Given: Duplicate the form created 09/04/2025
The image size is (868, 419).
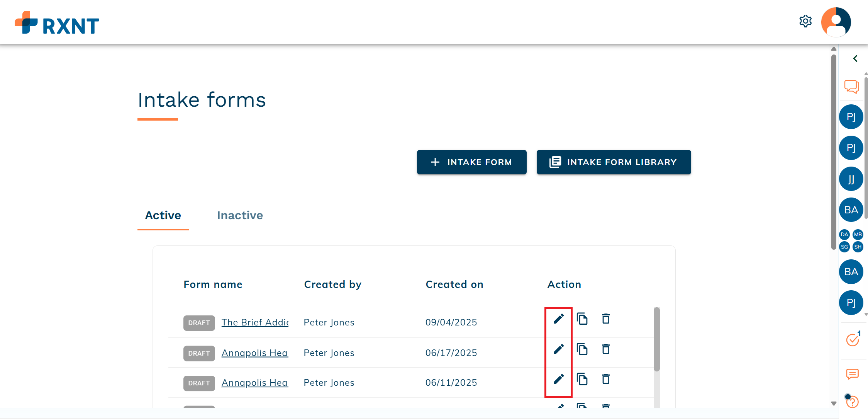Looking at the screenshot, I should point(582,319).
